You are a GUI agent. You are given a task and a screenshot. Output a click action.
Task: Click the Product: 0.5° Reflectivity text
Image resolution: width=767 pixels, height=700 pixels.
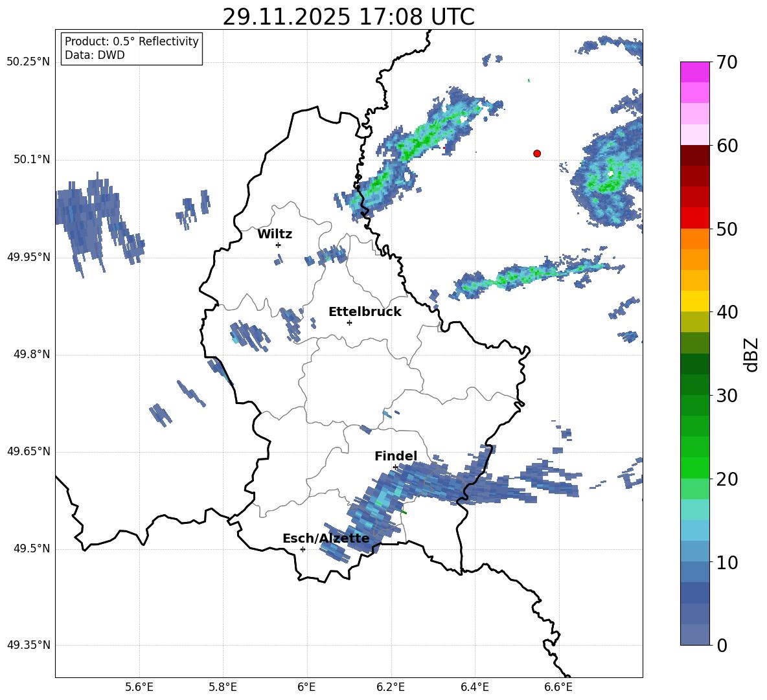[132, 41]
